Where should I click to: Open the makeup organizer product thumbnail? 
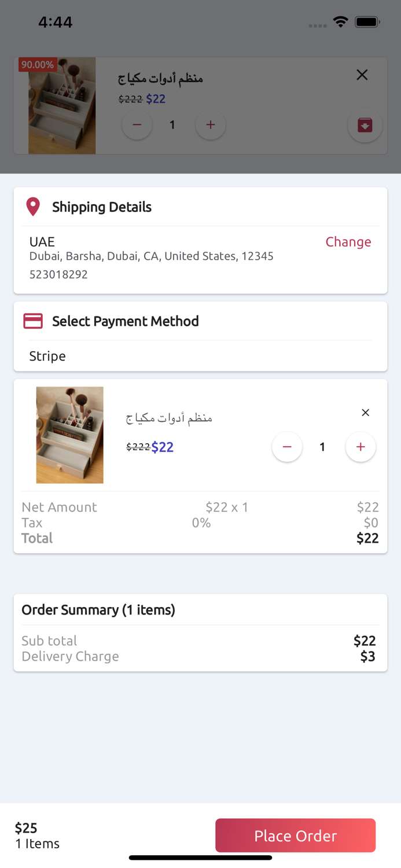point(70,435)
